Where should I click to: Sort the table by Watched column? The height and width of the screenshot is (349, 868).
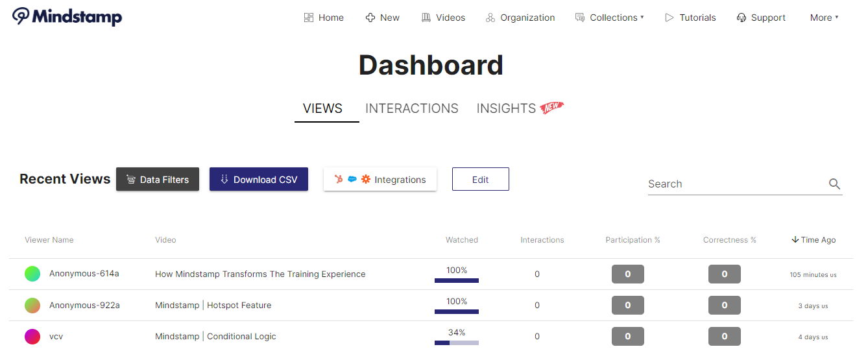[x=461, y=240]
